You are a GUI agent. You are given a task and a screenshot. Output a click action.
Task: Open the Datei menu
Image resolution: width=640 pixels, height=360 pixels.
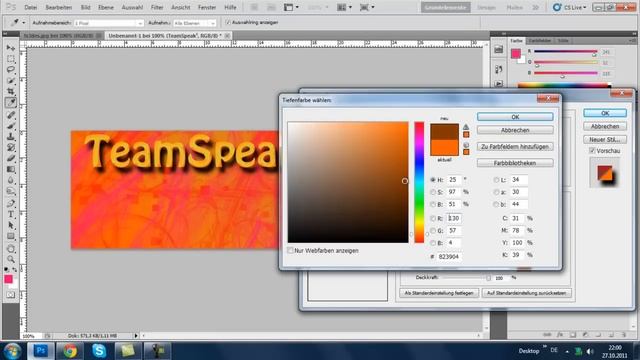[30, 7]
